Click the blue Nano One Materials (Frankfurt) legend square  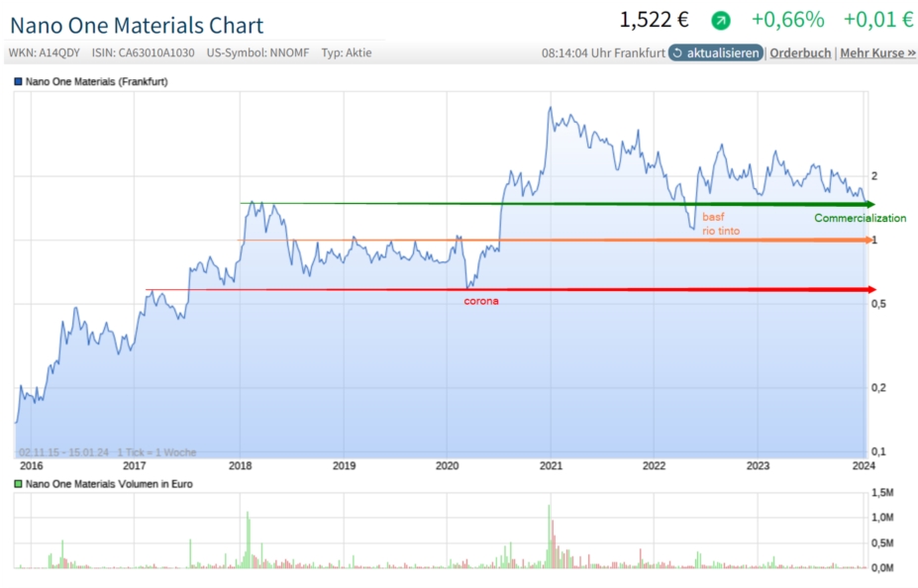tap(17, 81)
